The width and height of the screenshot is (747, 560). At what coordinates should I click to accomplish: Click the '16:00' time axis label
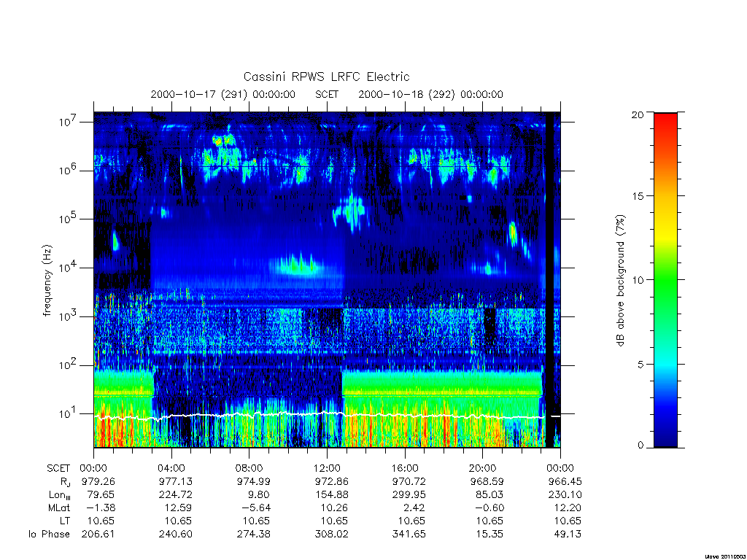[x=405, y=468]
